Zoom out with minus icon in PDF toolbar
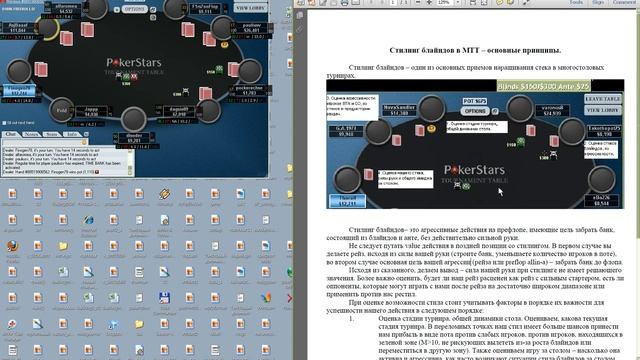 (418, 2)
